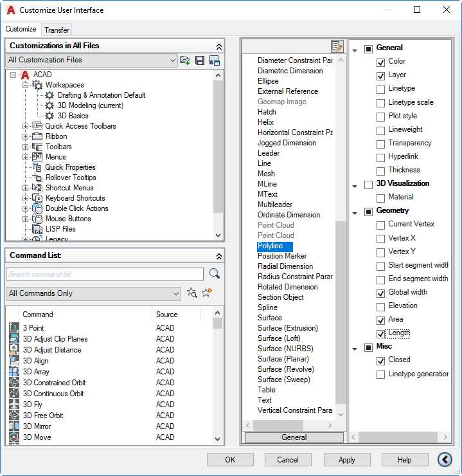462x476 pixels.
Task: Select Table in the object type list
Action: [x=267, y=390]
